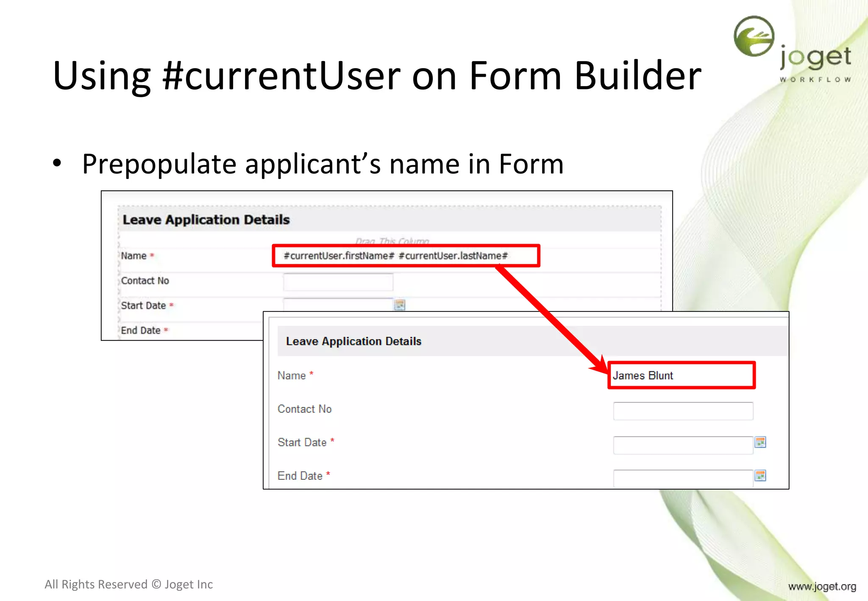Image resolution: width=868 pixels, height=601 pixels.
Task: Click the Start Date input in the lower form
Action: click(683, 445)
